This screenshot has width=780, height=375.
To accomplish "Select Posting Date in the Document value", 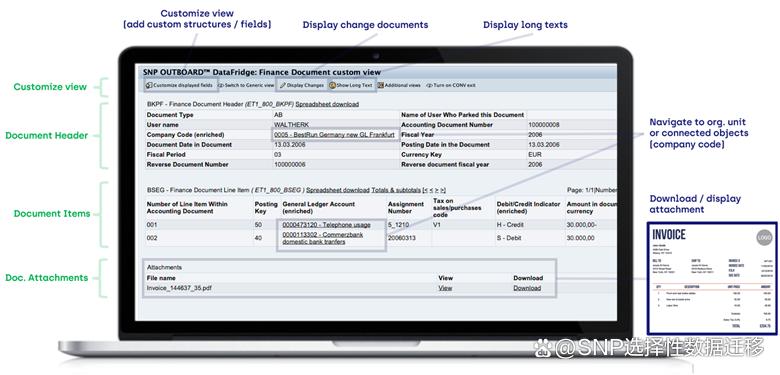I will coord(544,145).
